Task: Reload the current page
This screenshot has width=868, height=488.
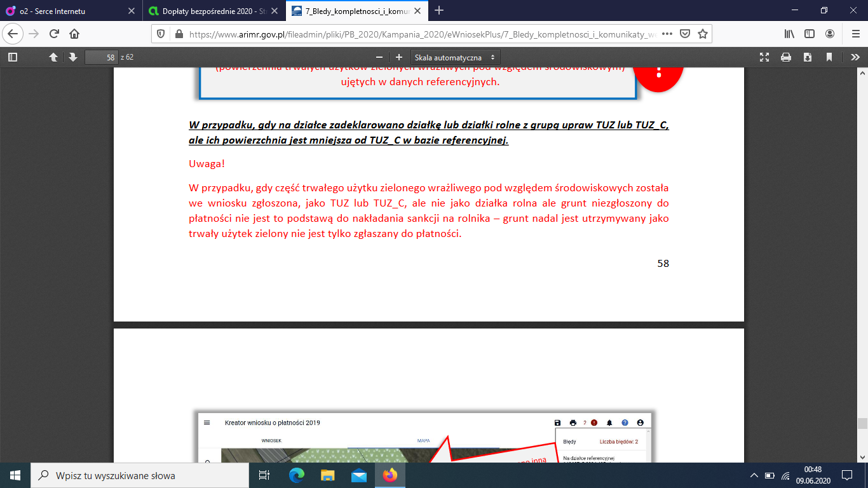Action: (54, 34)
